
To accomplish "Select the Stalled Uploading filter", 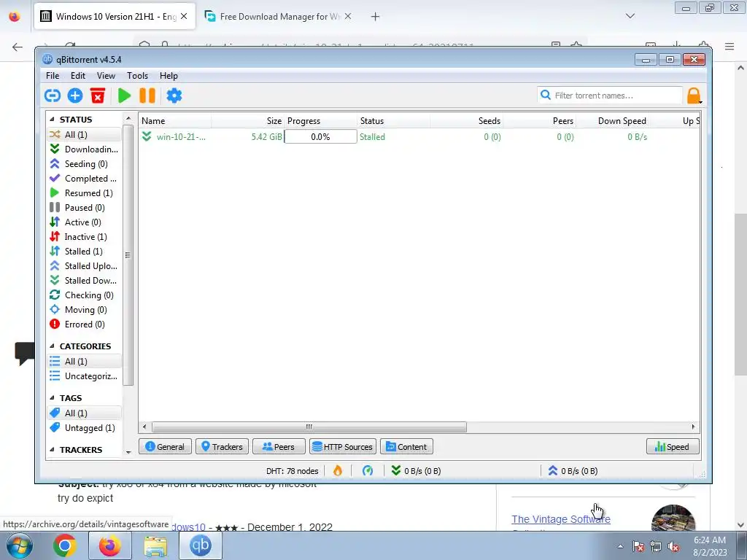I will (x=85, y=266).
